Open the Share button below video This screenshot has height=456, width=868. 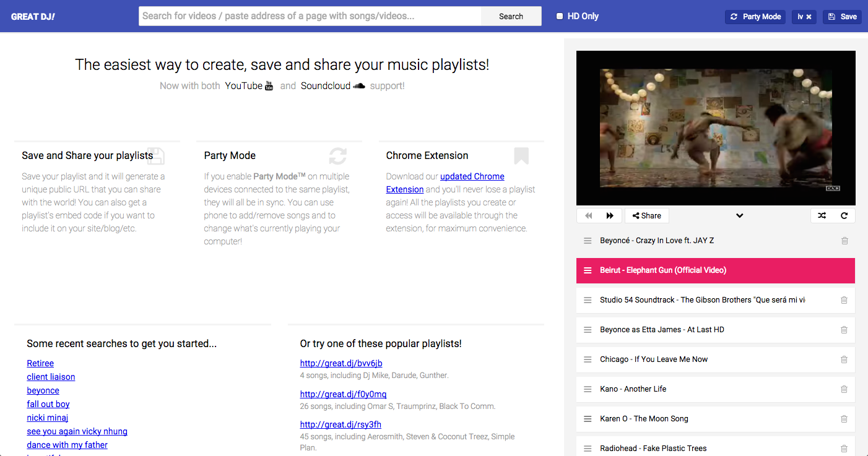tap(647, 216)
